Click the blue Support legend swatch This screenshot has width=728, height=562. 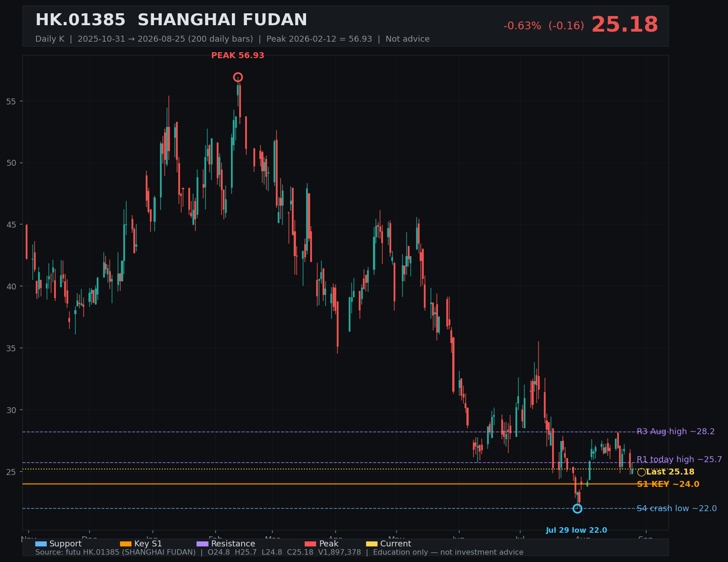click(41, 544)
